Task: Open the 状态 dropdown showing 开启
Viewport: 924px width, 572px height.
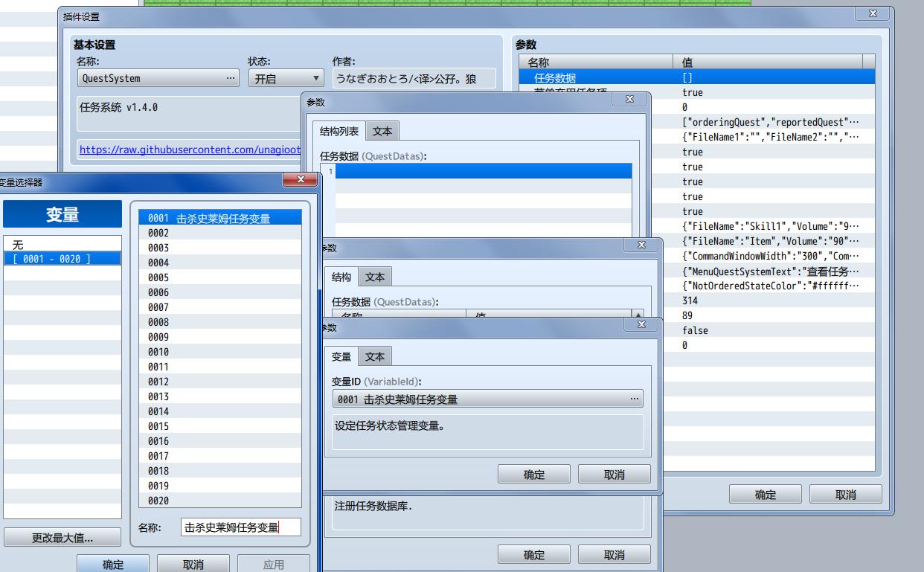Action: coord(286,78)
